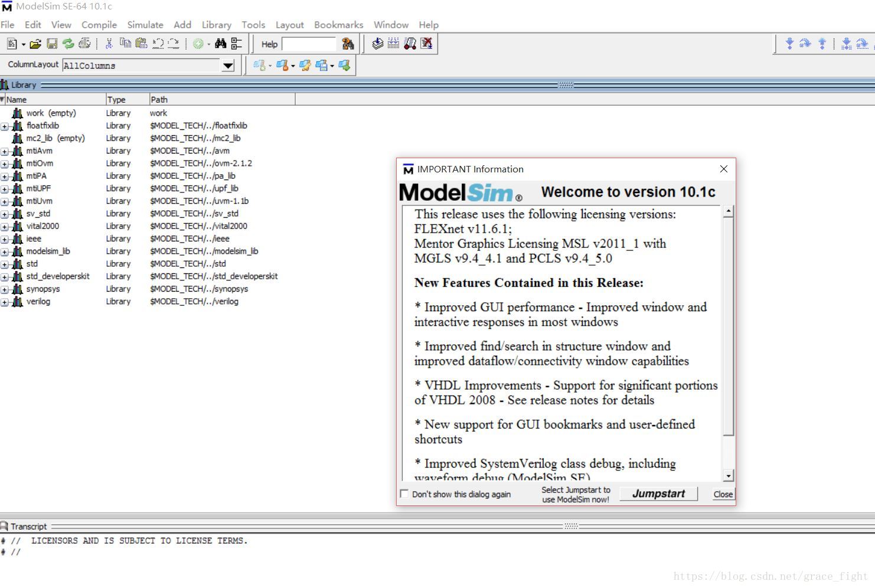Sort by the Path column header

221,99
